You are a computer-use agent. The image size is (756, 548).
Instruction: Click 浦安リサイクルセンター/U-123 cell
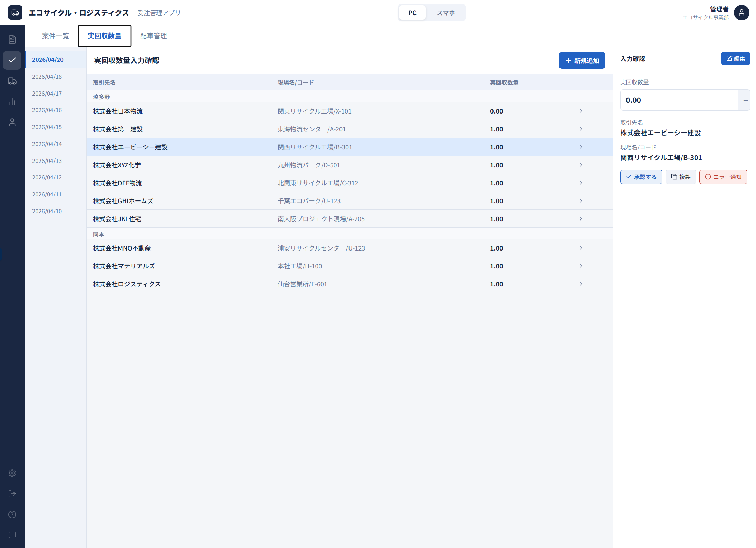[321, 248]
